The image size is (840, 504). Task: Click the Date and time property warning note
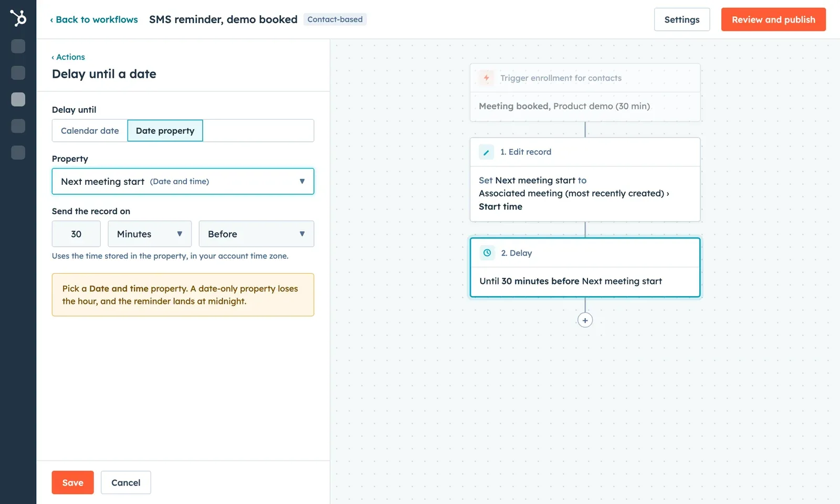tap(183, 295)
